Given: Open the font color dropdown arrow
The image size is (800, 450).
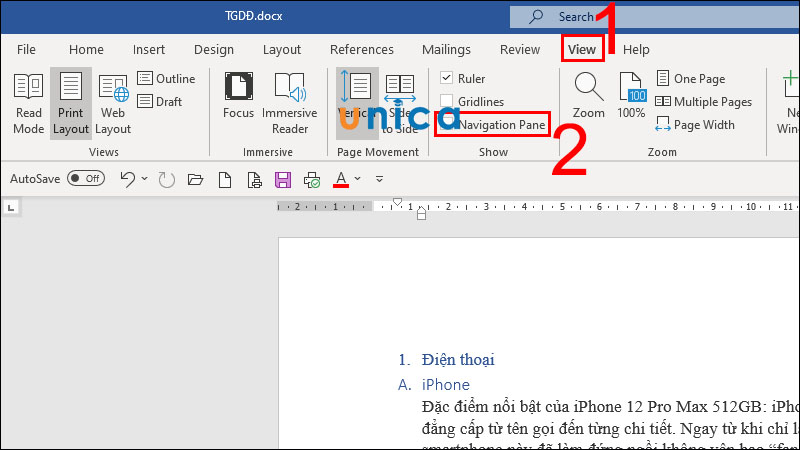Looking at the screenshot, I should (x=357, y=179).
